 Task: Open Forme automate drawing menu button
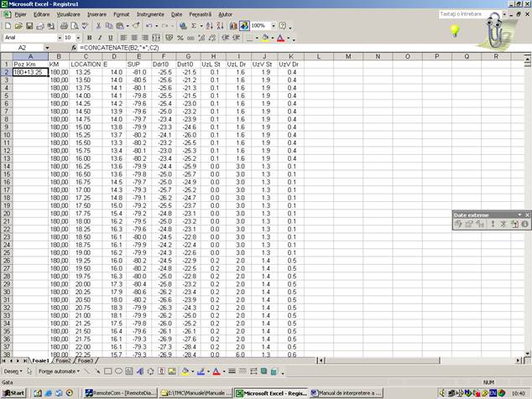pyautogui.click(x=55, y=370)
